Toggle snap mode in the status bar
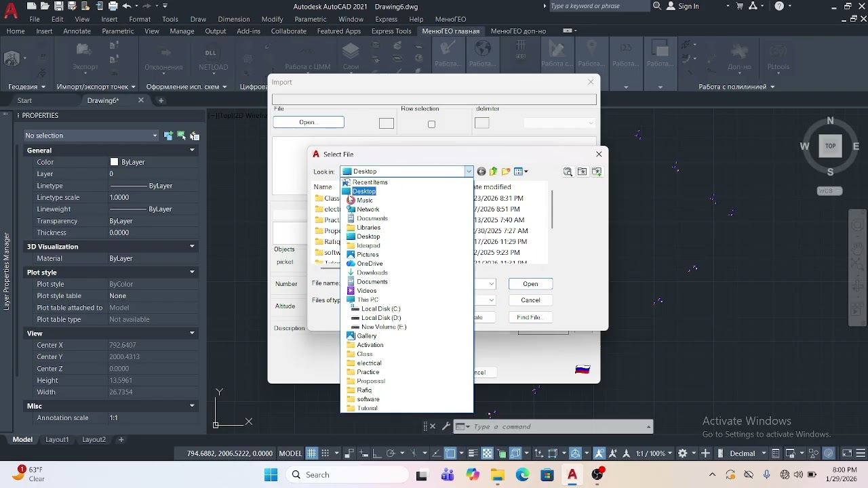868x488 pixels. click(325, 453)
